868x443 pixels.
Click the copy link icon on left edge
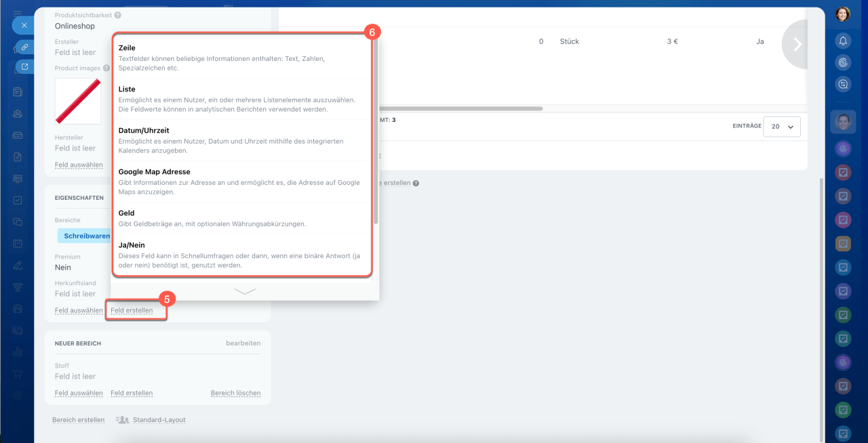pyautogui.click(x=24, y=47)
